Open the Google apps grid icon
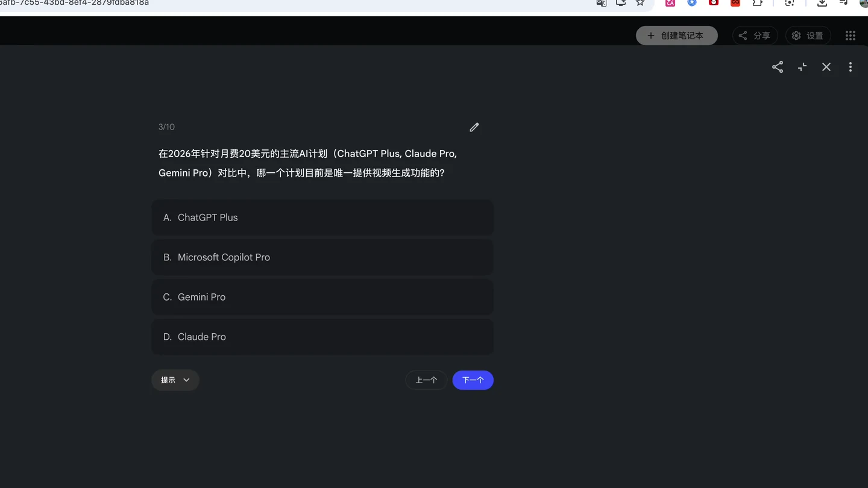The image size is (868, 488). [851, 36]
